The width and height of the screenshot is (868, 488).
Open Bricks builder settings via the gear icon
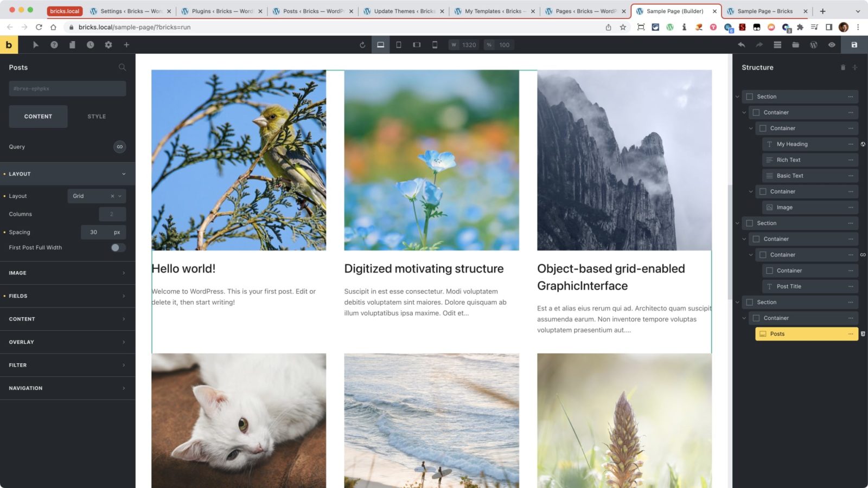coord(108,45)
